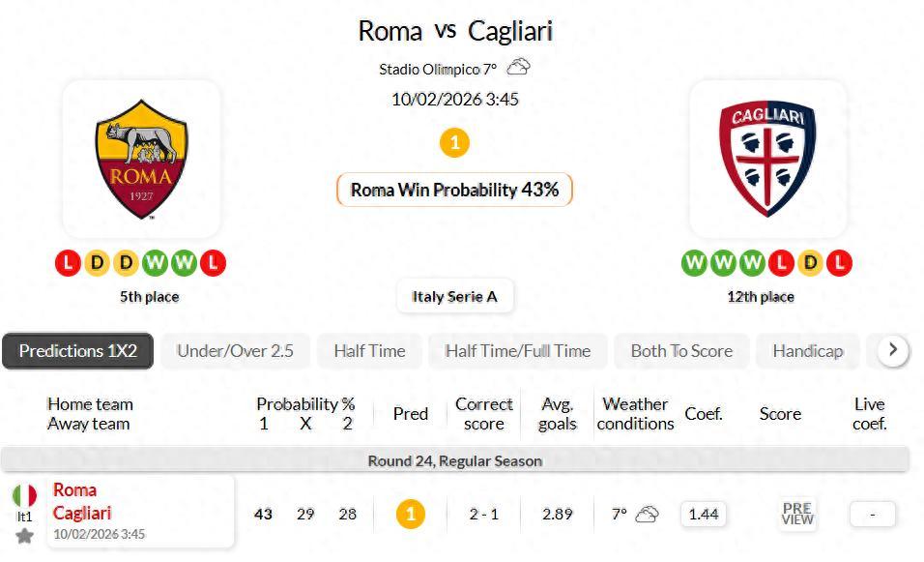This screenshot has width=924, height=562.
Task: Switch to the Under/Over 2.5 tab
Action: pyautogui.click(x=235, y=351)
